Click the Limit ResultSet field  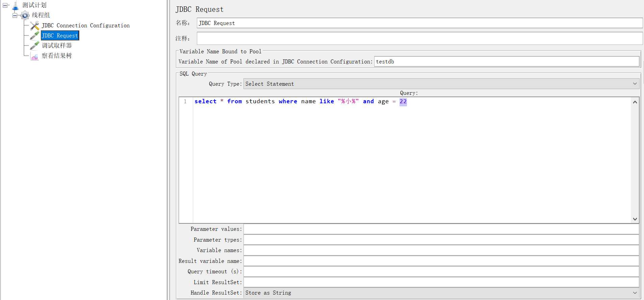coord(441,282)
